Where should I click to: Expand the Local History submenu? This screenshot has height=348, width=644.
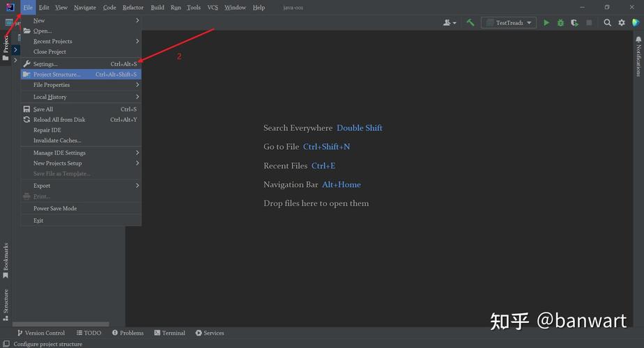pos(81,97)
